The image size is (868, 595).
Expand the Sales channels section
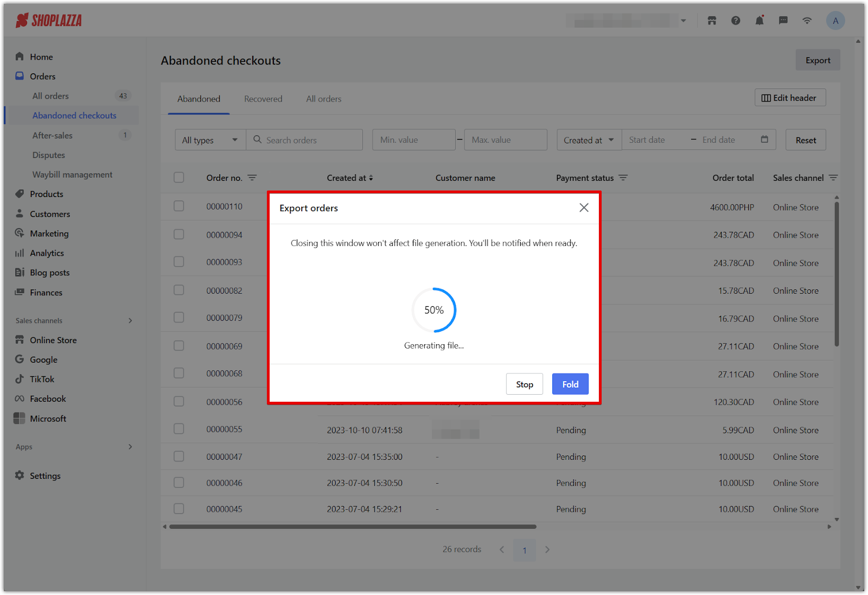[130, 321]
